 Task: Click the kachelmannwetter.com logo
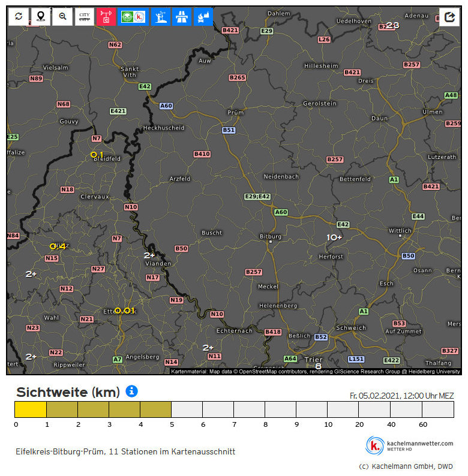(410, 445)
